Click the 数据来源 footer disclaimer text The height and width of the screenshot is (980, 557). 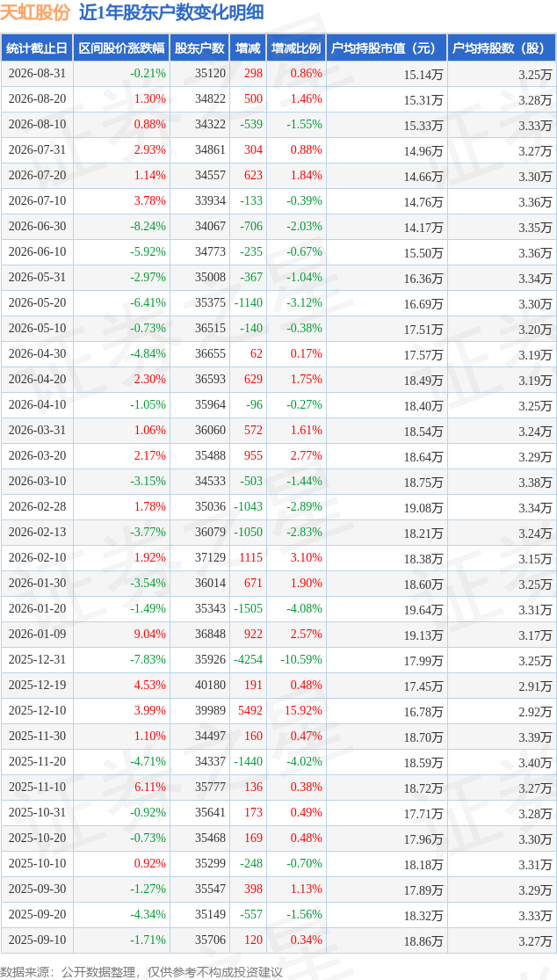tap(141, 972)
